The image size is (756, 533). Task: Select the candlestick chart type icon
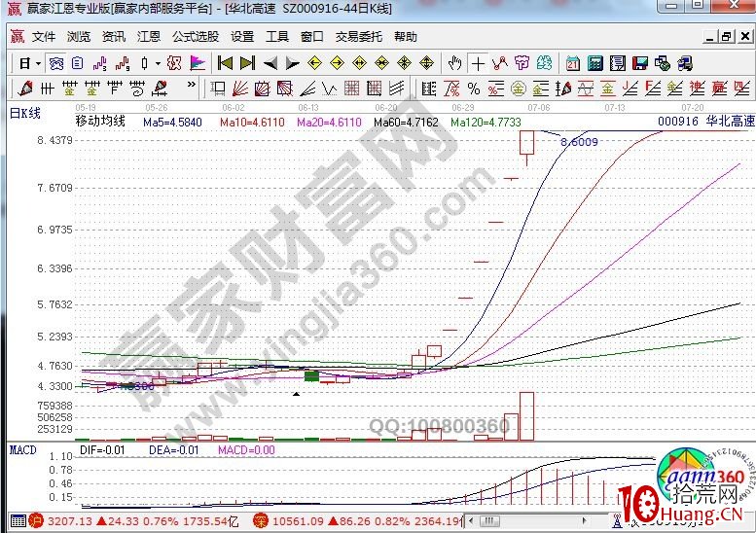click(x=144, y=63)
